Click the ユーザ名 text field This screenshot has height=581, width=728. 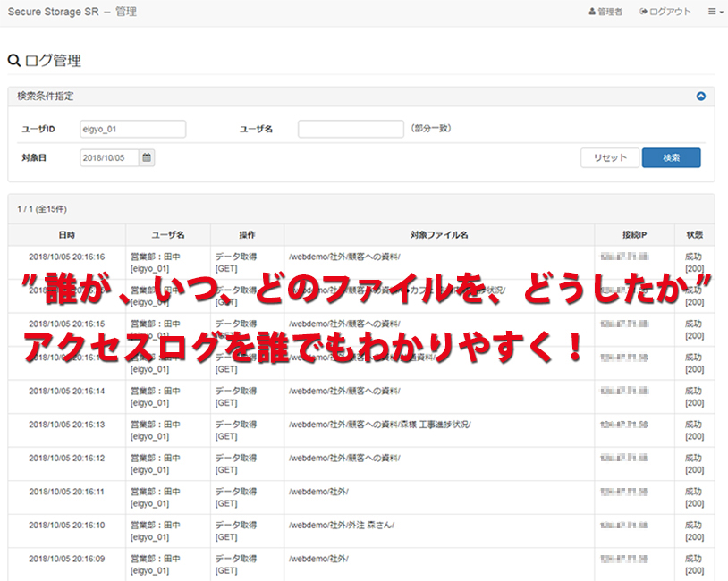351,129
